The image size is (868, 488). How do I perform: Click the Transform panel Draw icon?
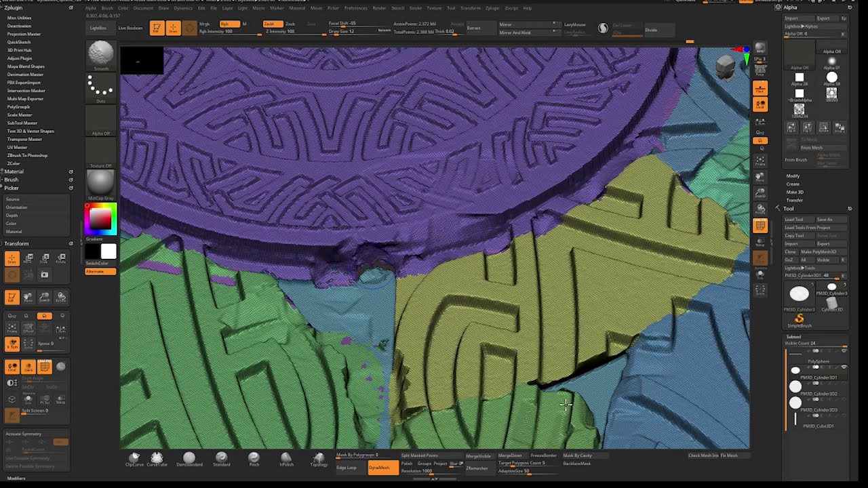12,258
